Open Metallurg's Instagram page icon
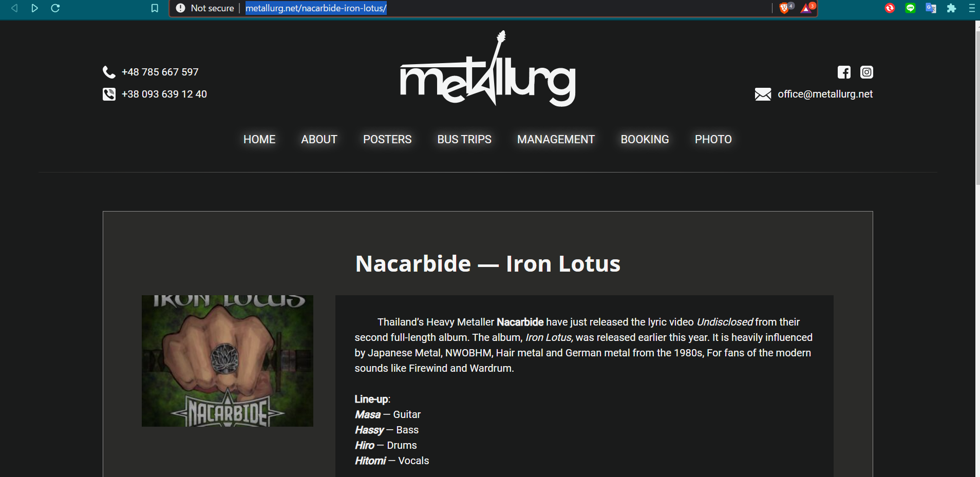The image size is (980, 477). 866,72
